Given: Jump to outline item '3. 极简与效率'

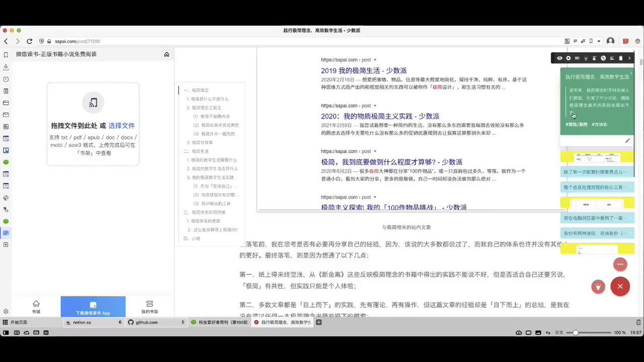Looking at the screenshot, I should coord(200,142).
